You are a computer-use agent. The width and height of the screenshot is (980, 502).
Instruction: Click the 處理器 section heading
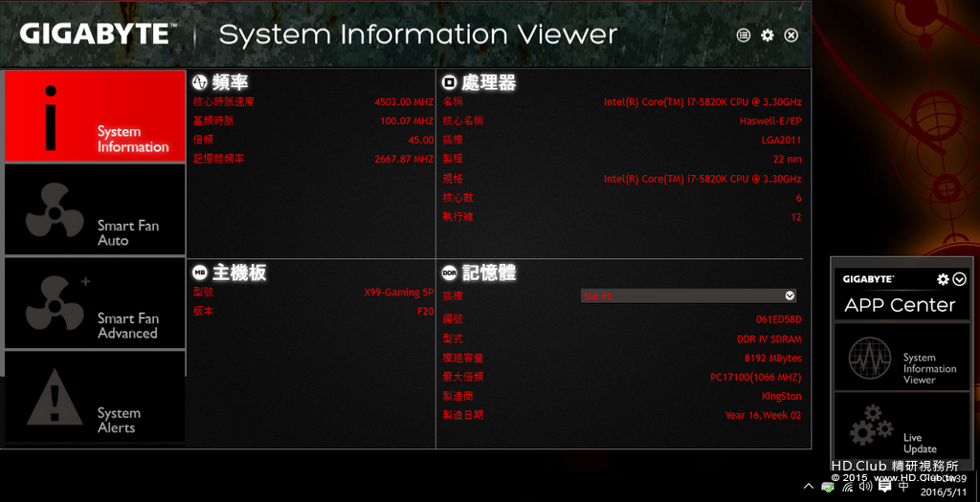[x=489, y=82]
